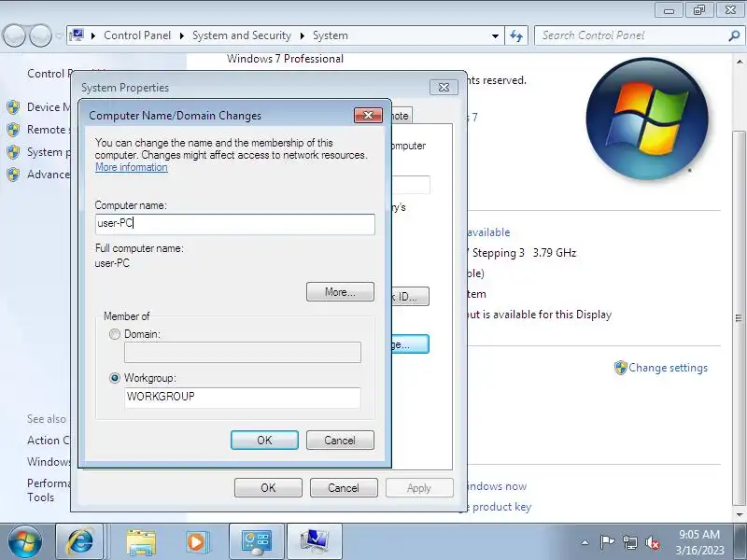The image size is (747, 560).
Task: Close the Computer Name/Domain Changes dialog
Action: point(368,115)
